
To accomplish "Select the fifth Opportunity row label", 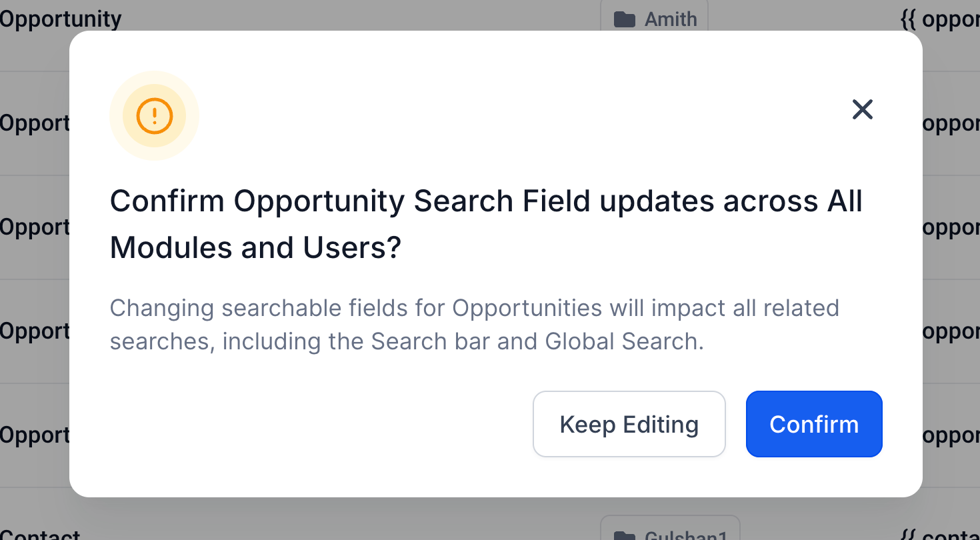I will tap(35, 435).
